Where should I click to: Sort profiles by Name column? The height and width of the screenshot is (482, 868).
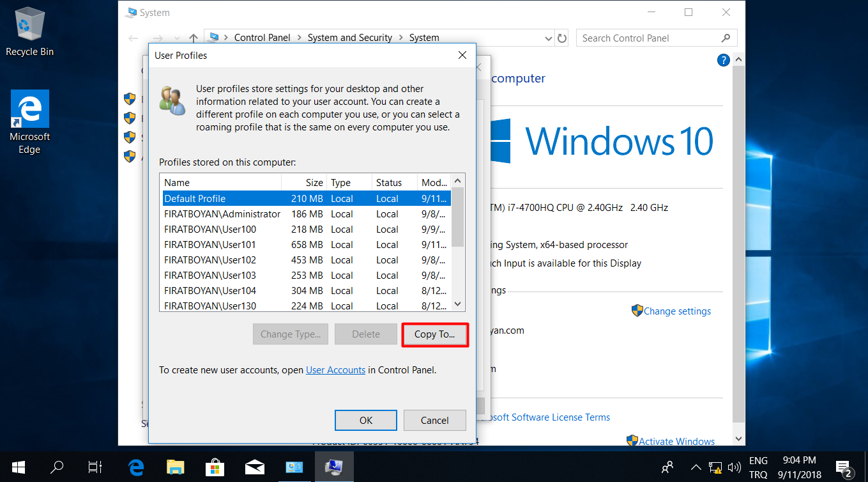(x=221, y=183)
